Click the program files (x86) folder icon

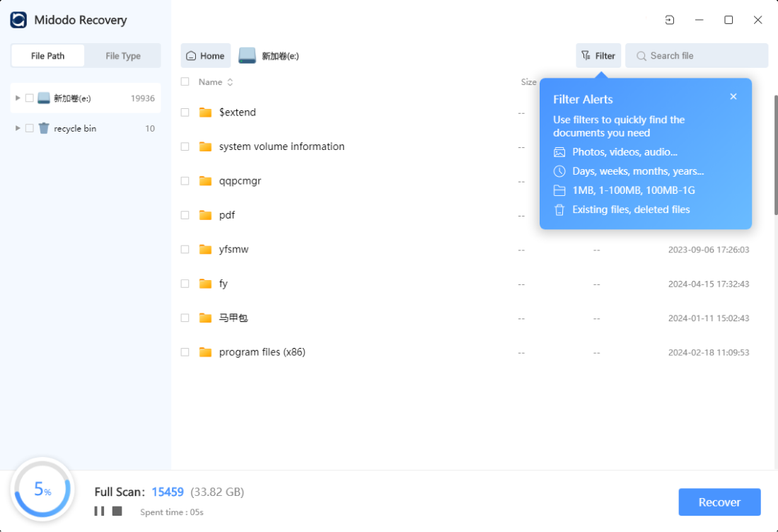tap(205, 352)
